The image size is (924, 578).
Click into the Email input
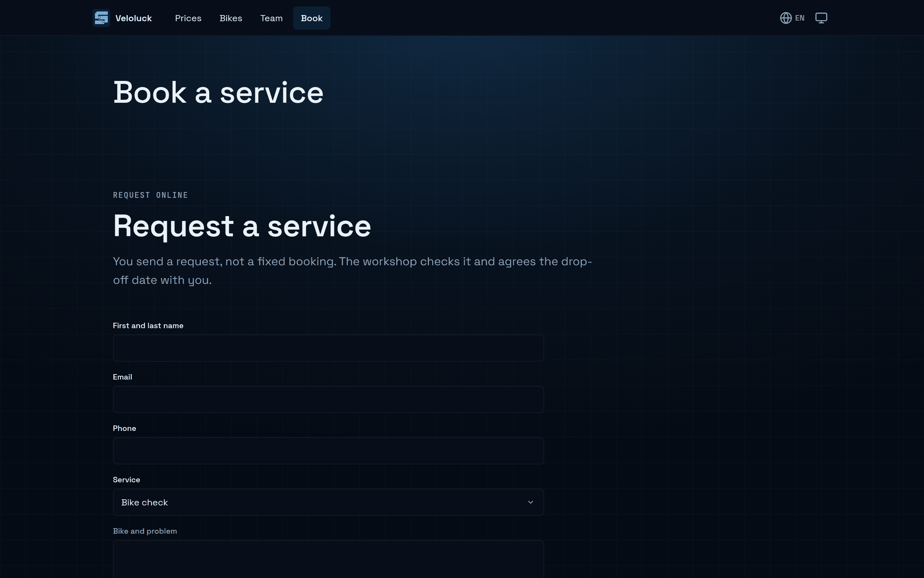[328, 399]
